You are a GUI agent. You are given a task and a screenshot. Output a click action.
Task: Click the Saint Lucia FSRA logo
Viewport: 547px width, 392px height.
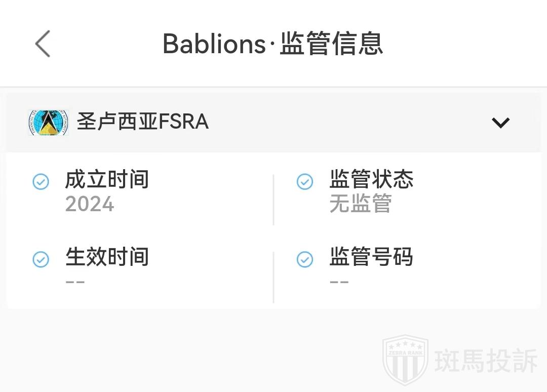coord(48,122)
